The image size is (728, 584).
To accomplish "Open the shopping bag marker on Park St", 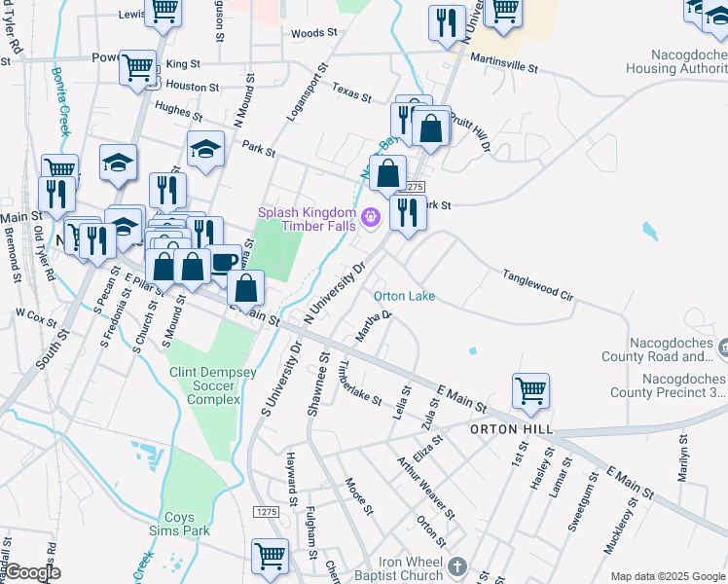I will 388,176.
